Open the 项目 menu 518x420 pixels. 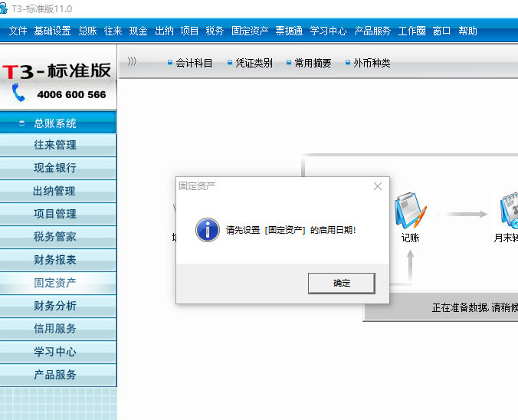click(x=189, y=31)
